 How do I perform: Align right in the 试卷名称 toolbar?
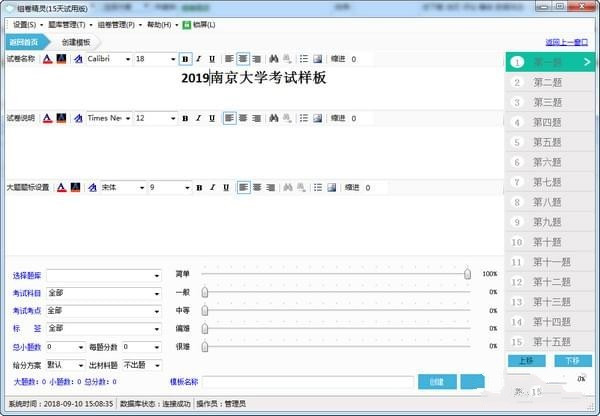point(257,59)
